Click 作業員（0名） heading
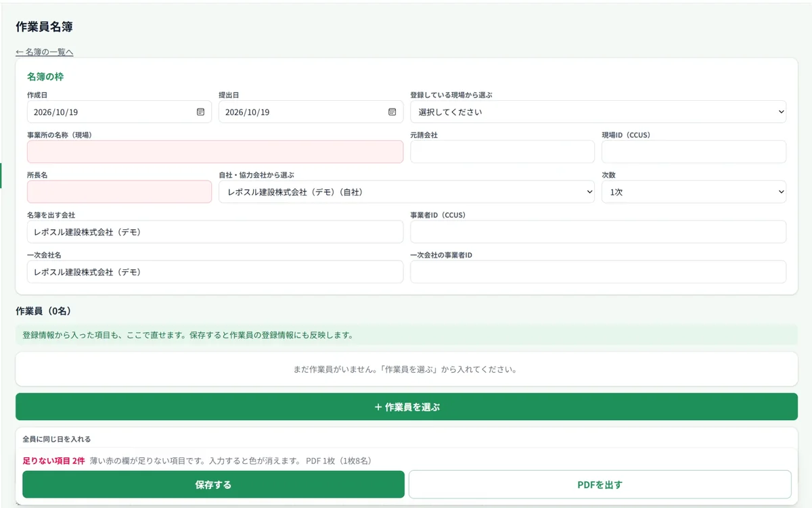 pos(43,311)
